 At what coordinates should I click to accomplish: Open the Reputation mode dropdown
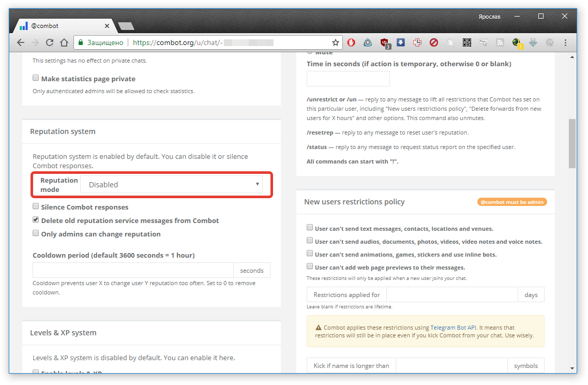point(171,185)
